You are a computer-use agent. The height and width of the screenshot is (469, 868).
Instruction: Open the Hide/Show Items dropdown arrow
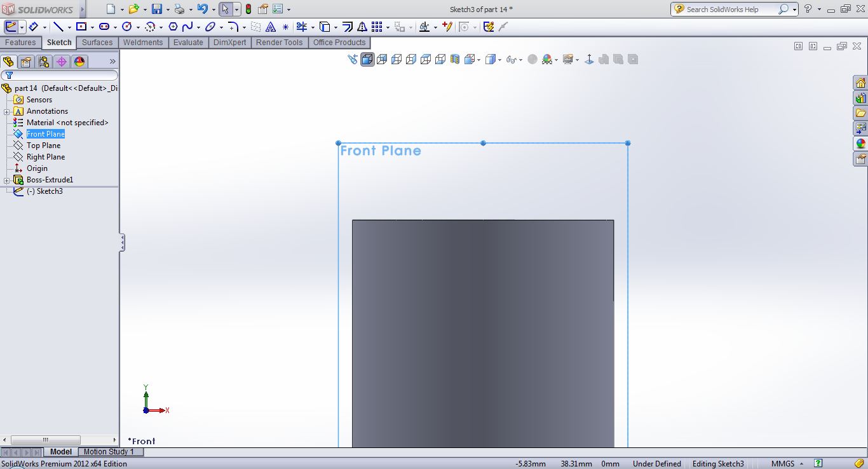pyautogui.click(x=520, y=60)
